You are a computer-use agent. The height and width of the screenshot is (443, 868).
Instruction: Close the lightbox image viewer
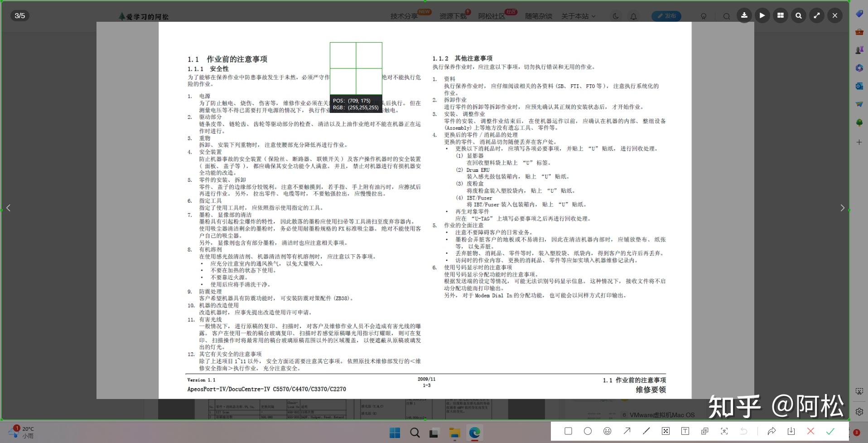[x=835, y=15]
